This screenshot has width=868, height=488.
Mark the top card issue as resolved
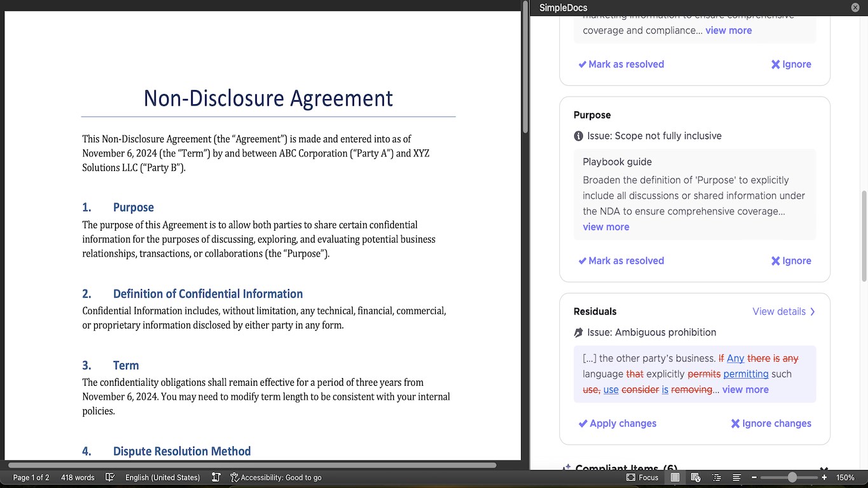tap(621, 64)
